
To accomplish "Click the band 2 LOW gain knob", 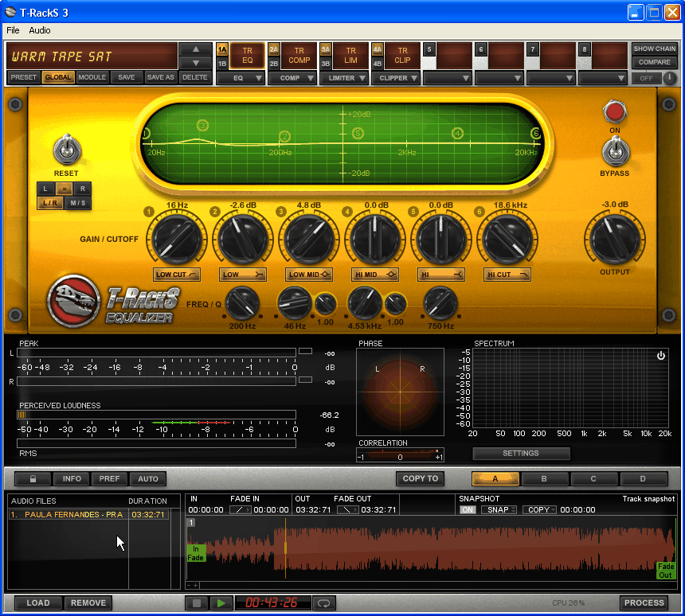I will [x=243, y=239].
